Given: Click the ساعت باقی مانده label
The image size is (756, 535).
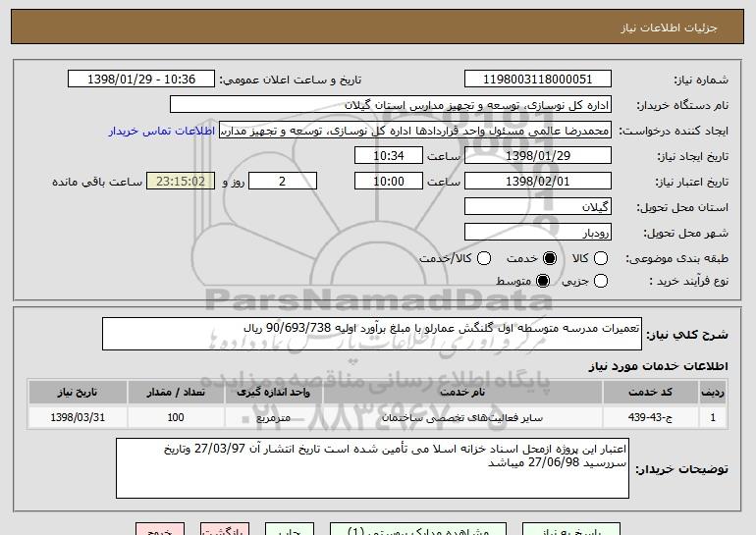Looking at the screenshot, I should click(x=97, y=182).
